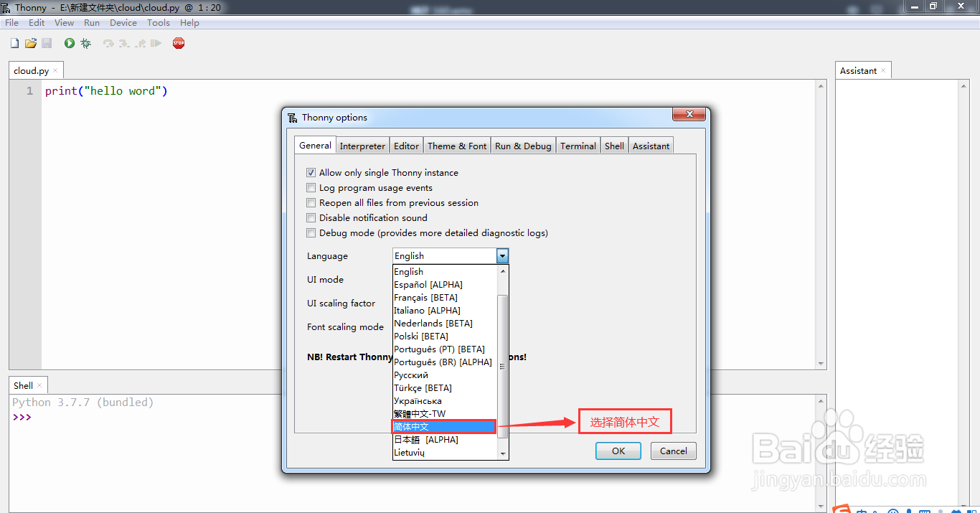980x513 pixels.
Task: Close the cloud.py editor tab
Action: (x=55, y=70)
